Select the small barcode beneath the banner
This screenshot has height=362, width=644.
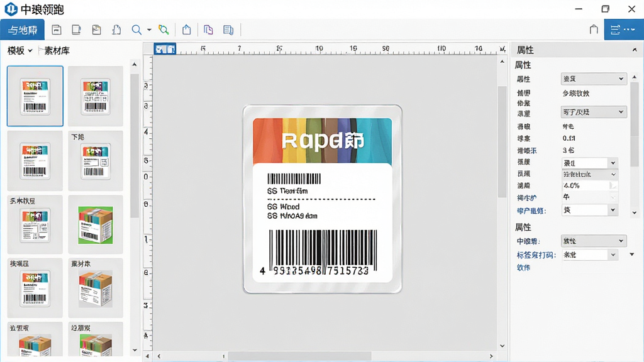click(x=294, y=178)
